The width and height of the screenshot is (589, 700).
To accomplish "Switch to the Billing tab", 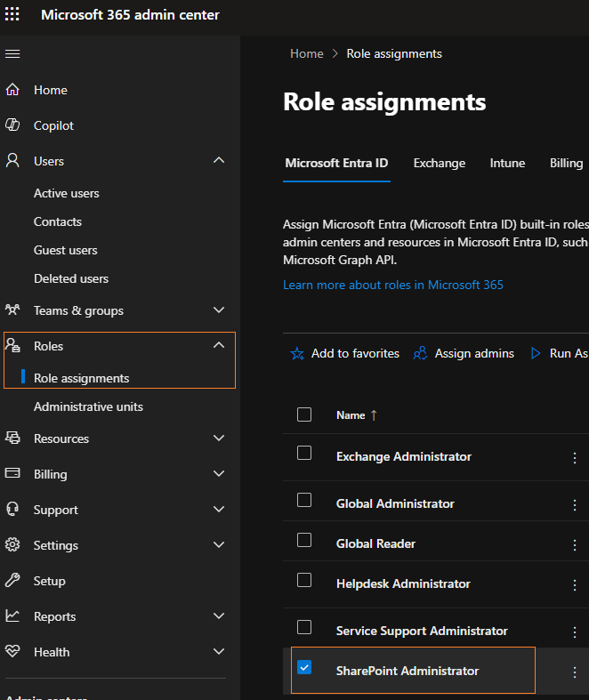I will coord(566,163).
